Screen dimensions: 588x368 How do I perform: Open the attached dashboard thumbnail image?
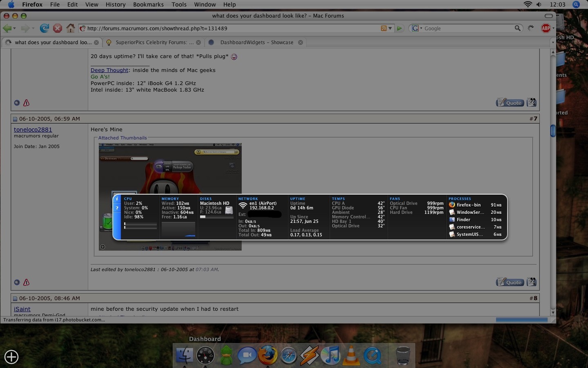(x=170, y=197)
